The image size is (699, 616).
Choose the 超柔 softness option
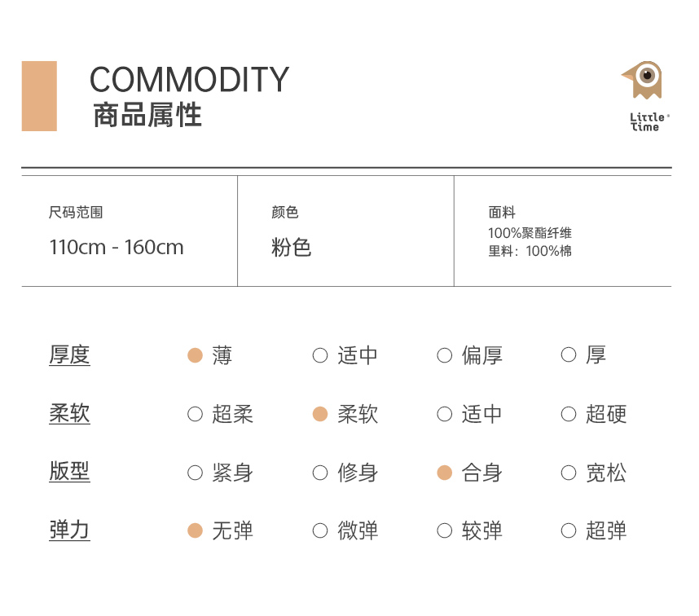pos(195,414)
